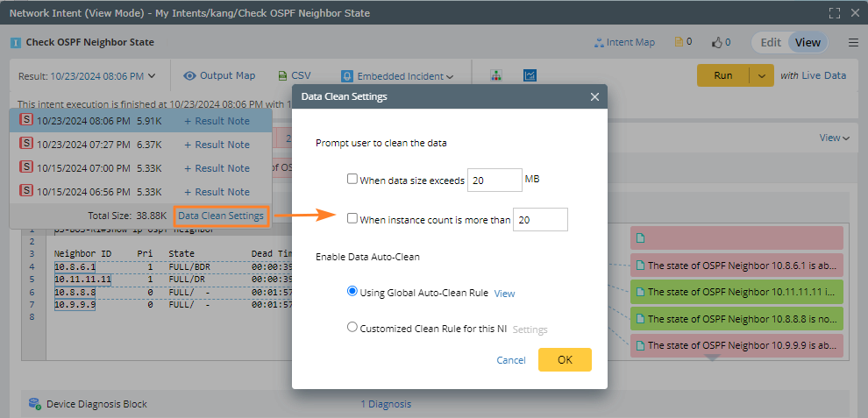Click the topology diagram icon in toolbar
Screen dimensions: 868x418
(496, 76)
